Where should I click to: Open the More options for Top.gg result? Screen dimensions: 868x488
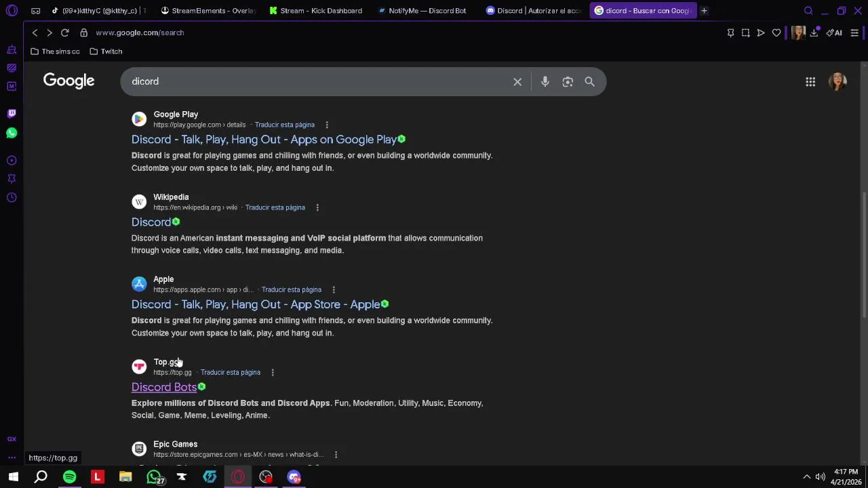273,372
